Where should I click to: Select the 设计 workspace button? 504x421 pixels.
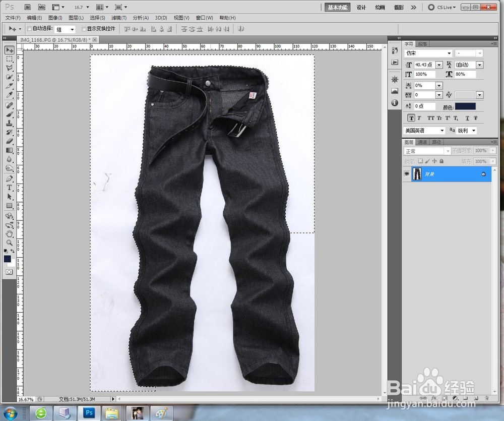tap(361, 8)
